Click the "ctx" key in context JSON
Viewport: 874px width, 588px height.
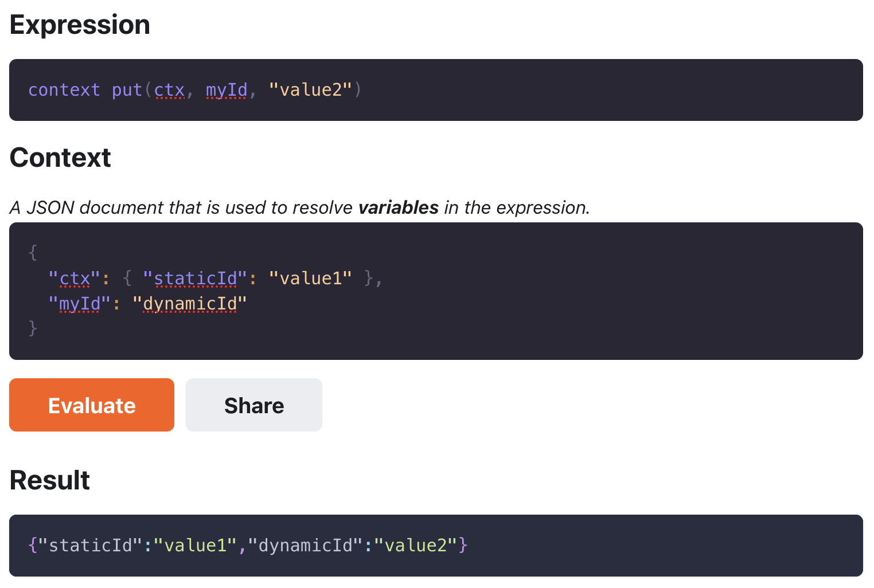pyautogui.click(x=75, y=279)
